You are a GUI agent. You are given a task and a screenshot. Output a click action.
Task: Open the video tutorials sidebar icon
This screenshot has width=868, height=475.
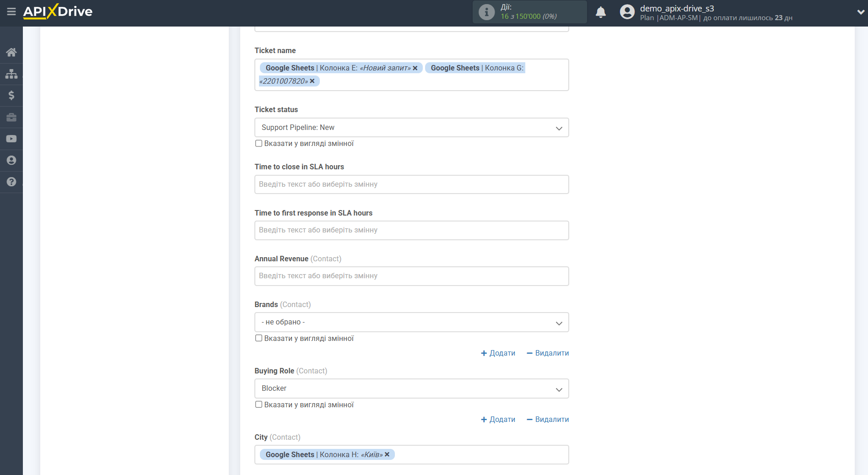tap(11, 139)
